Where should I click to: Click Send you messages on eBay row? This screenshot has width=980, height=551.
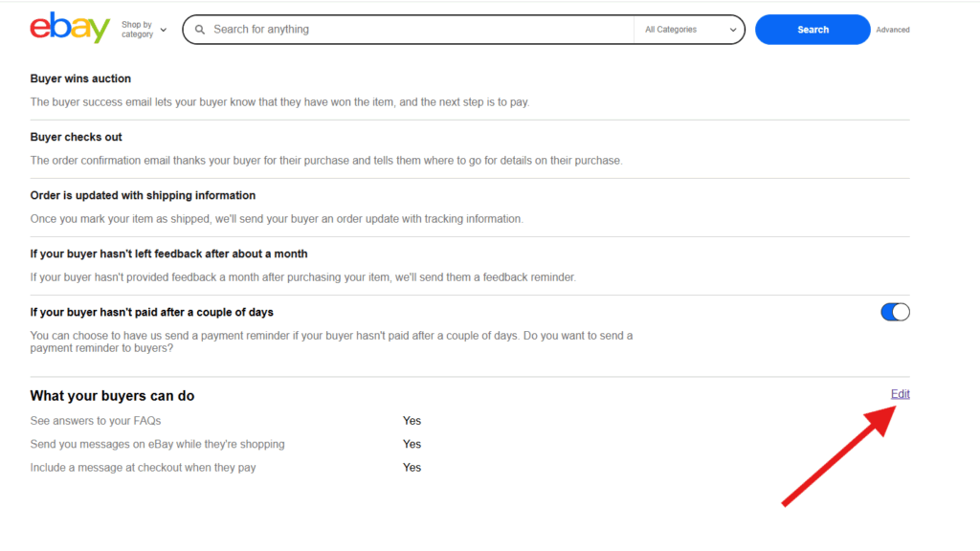[157, 444]
